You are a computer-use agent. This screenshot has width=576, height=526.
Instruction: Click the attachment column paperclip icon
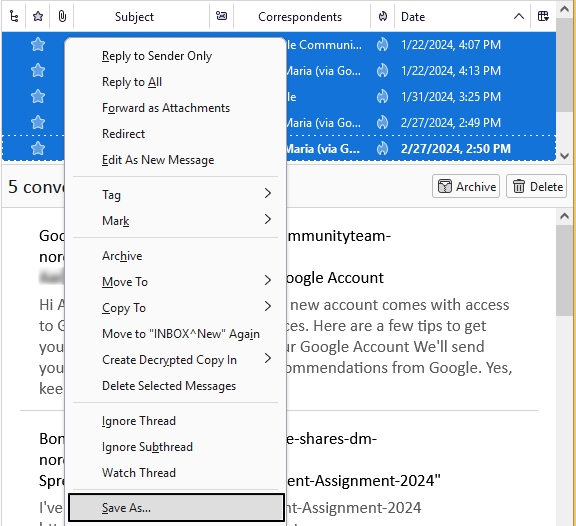62,17
